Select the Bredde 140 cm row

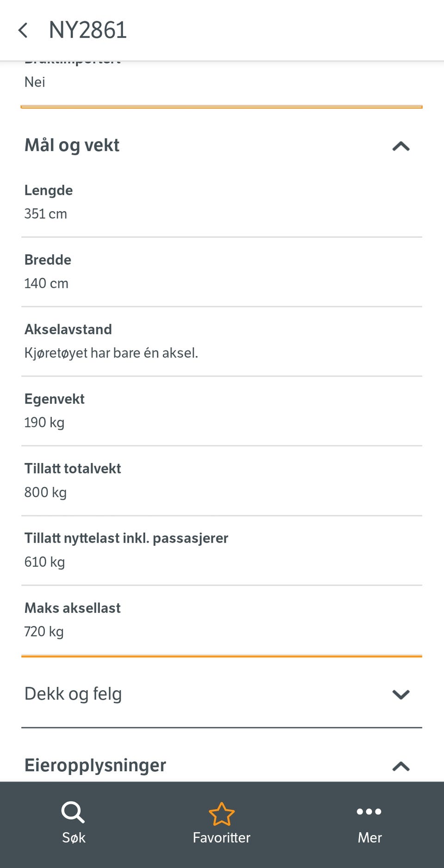(222, 272)
